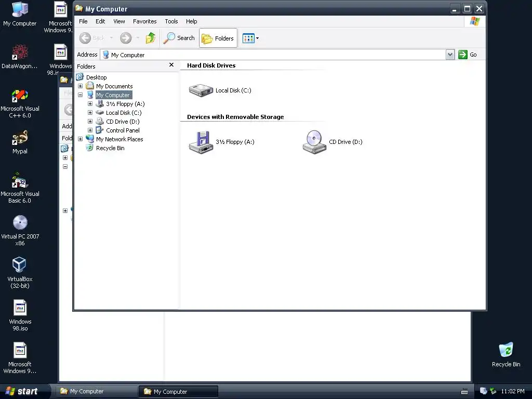
Task: Click the Forward arrow toolbar button
Action: 126,38
